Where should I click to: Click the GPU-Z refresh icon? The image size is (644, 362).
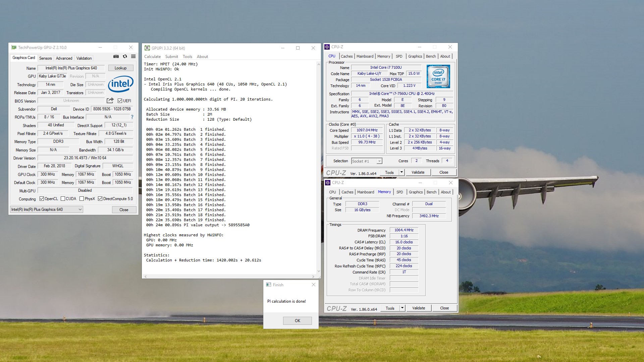tap(125, 57)
